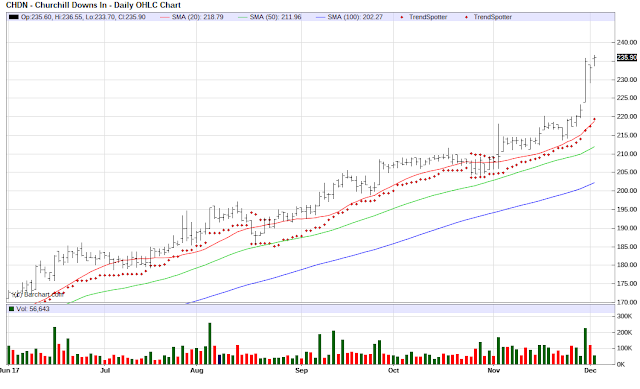Click the 180.00 price axis label
This screenshot has height=389, width=640.
click(627, 265)
